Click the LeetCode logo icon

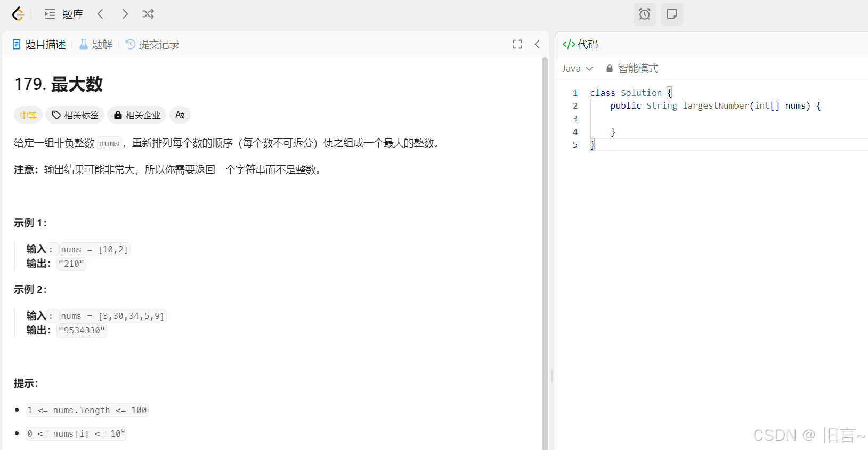coord(18,14)
